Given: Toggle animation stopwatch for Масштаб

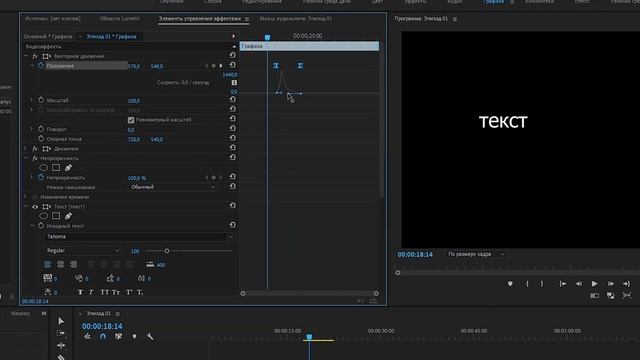Looking at the screenshot, I should 41,100.
